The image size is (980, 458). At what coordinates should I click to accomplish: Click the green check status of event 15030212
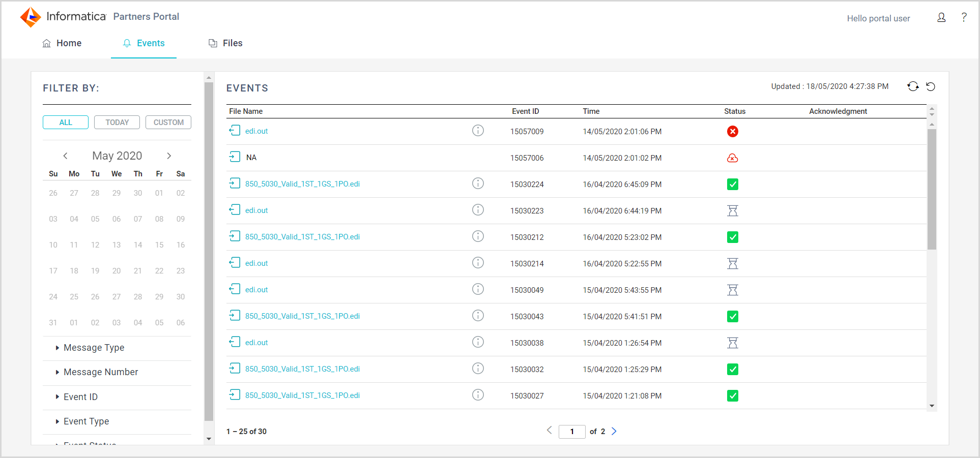coord(732,237)
